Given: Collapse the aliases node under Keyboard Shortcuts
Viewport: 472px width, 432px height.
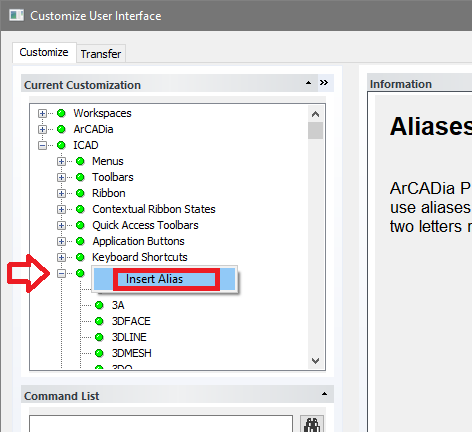Looking at the screenshot, I should point(61,273).
